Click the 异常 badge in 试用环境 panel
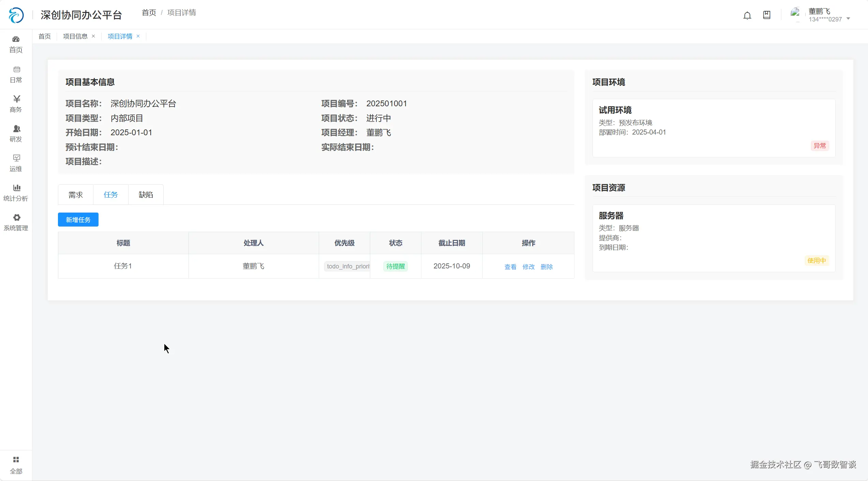 coord(820,145)
